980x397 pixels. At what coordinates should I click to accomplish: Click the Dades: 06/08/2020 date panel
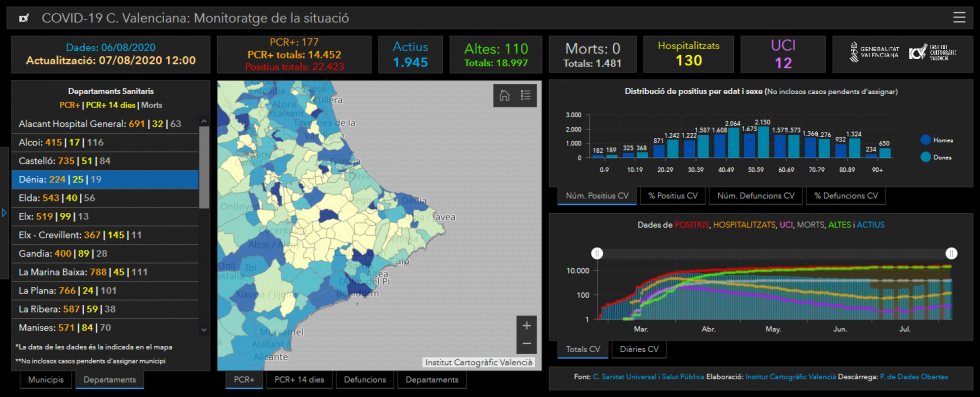(x=111, y=54)
